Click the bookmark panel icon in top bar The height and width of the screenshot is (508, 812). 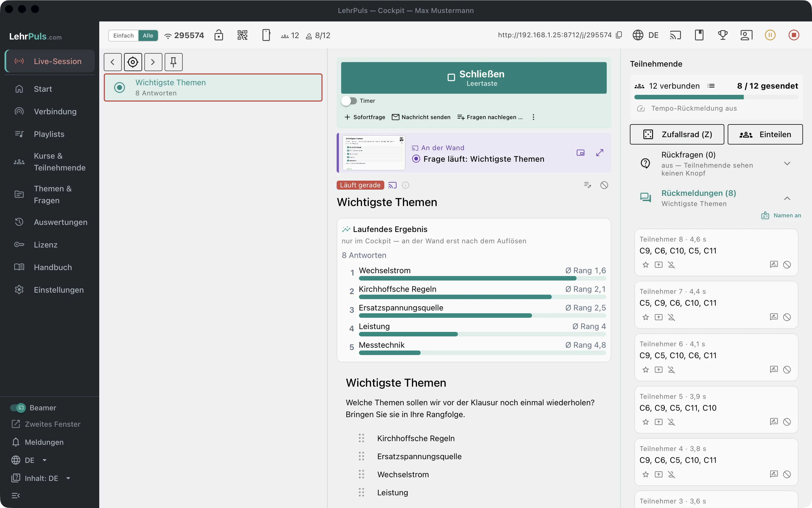coord(699,35)
